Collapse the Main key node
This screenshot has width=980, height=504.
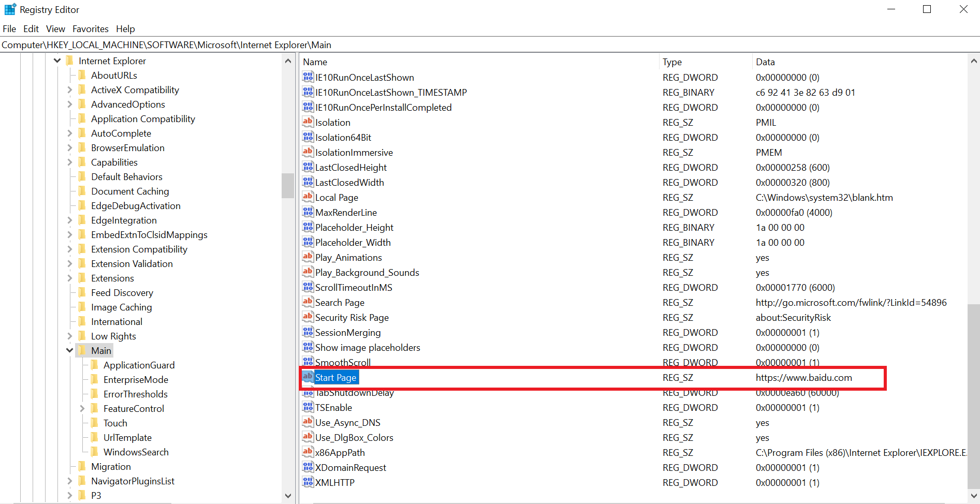click(69, 350)
